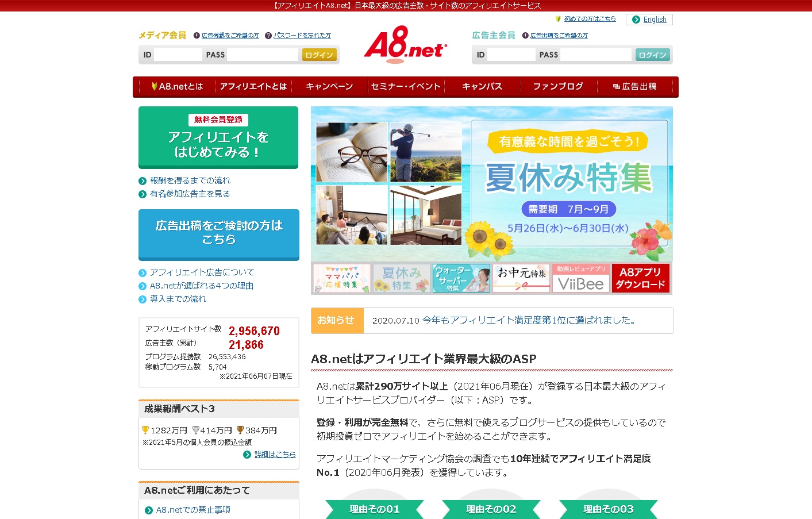
Task: Click the ウォーターサーバー特集 thumbnail
Action: tap(461, 278)
